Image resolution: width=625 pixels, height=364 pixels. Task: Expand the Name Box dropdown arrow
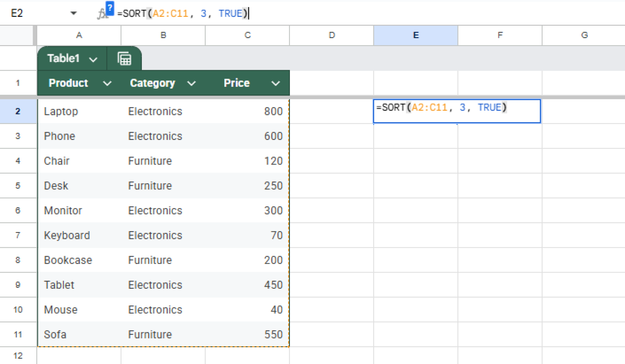(73, 13)
